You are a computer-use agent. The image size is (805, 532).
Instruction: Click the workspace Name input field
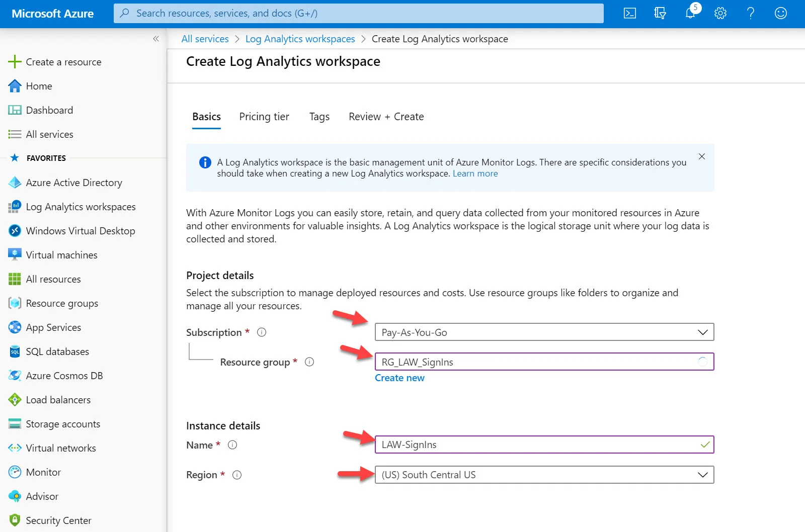(x=544, y=445)
